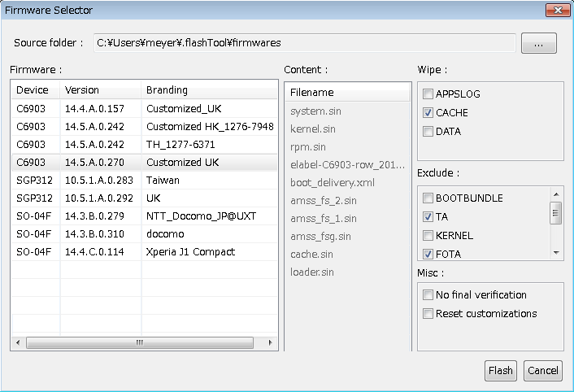Sort firmware by Version column header

click(x=100, y=90)
